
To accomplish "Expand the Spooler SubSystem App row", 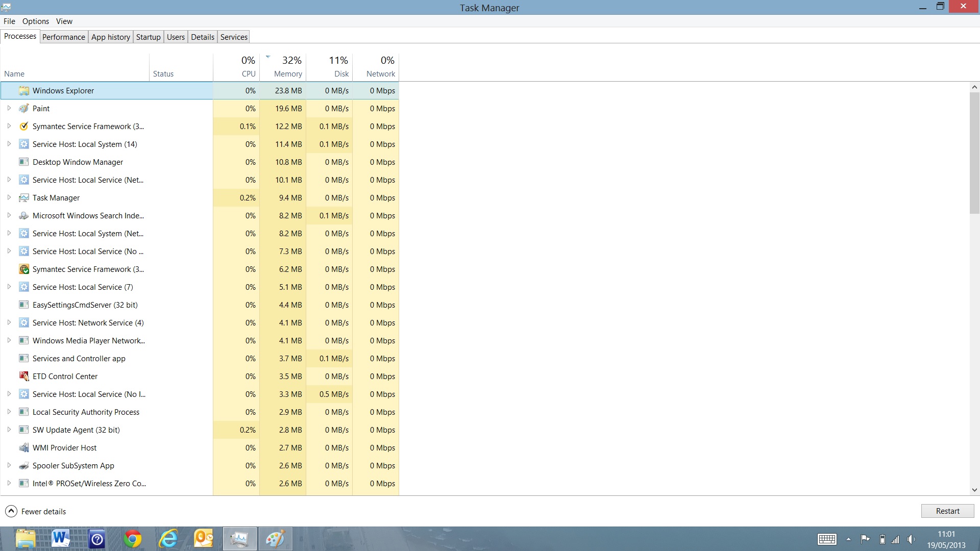I will pyautogui.click(x=9, y=465).
